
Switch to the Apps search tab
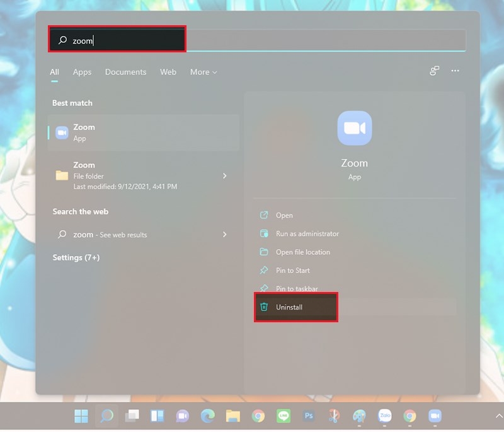coord(82,72)
